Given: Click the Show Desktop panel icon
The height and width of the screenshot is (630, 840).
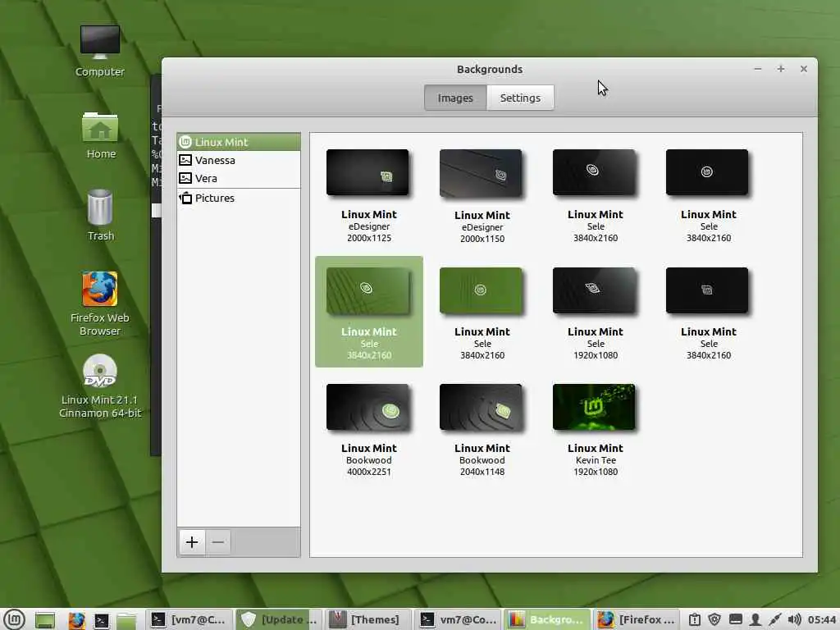Looking at the screenshot, I should click(x=45, y=620).
